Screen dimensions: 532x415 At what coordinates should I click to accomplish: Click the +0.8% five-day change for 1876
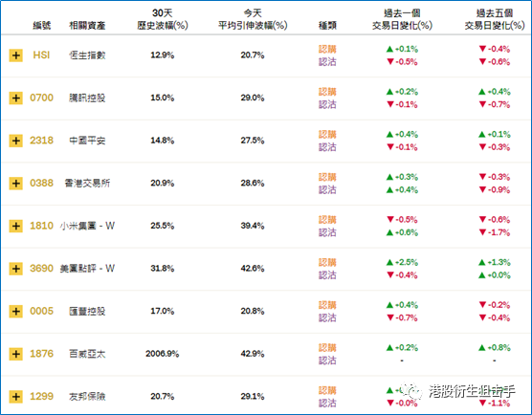tap(495, 348)
